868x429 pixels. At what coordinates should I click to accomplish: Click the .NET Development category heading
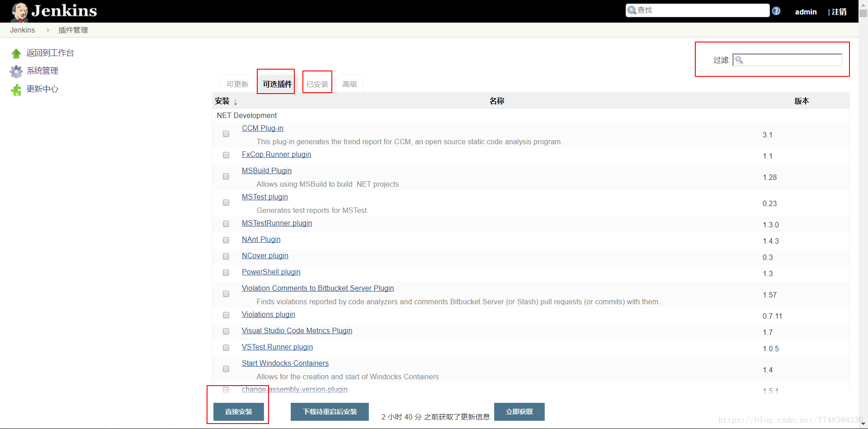click(x=246, y=116)
